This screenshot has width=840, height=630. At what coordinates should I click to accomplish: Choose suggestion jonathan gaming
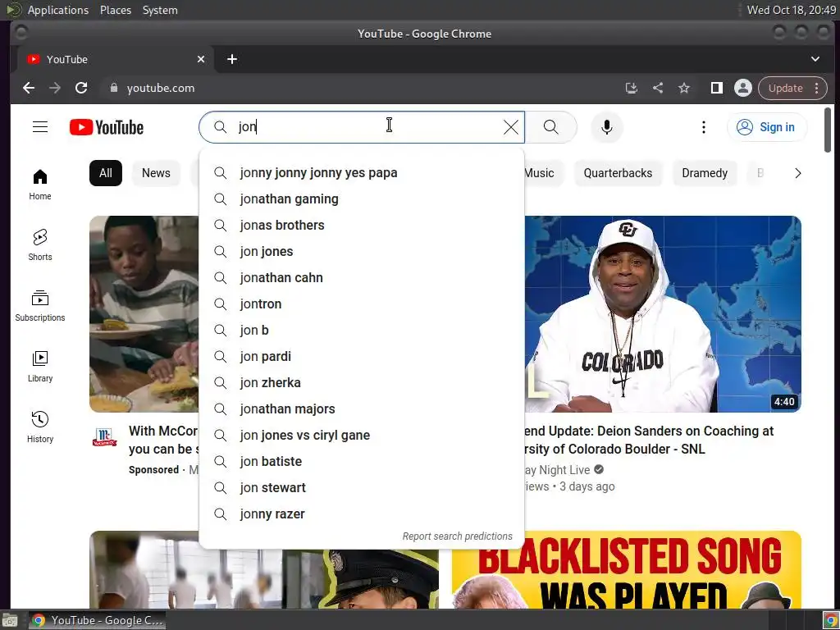(x=362, y=199)
